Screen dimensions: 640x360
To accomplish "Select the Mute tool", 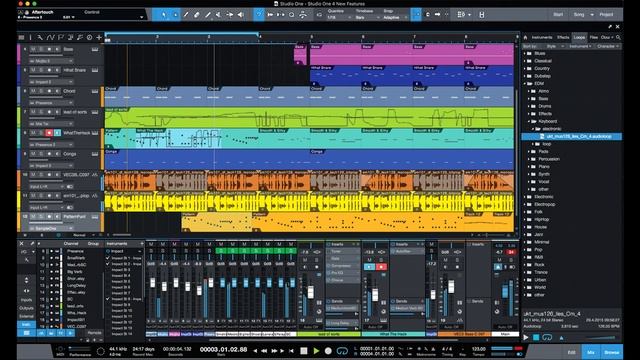I will pyautogui.click(x=218, y=15).
